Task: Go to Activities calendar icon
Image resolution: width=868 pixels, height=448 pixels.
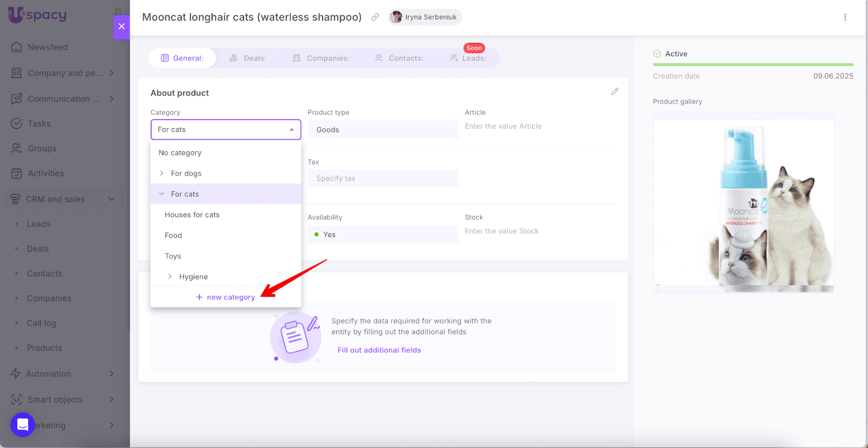Action: pos(17,174)
